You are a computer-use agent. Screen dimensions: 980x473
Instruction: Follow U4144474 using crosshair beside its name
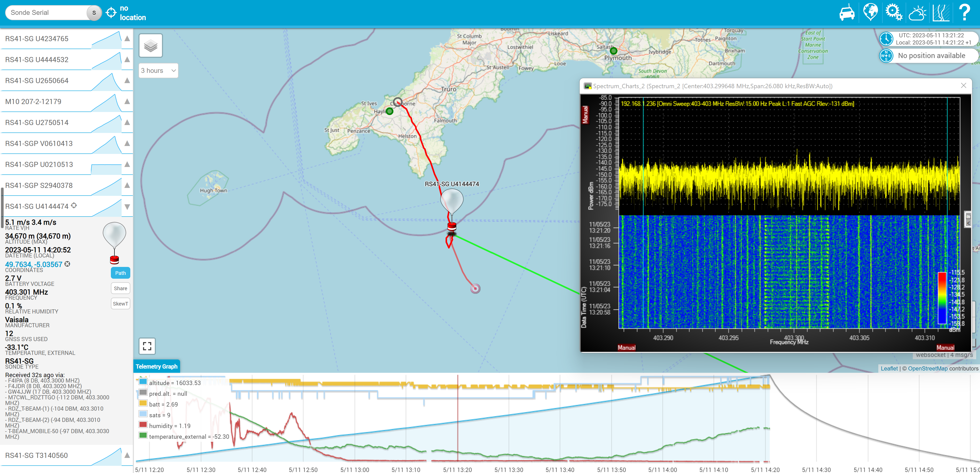tap(74, 205)
